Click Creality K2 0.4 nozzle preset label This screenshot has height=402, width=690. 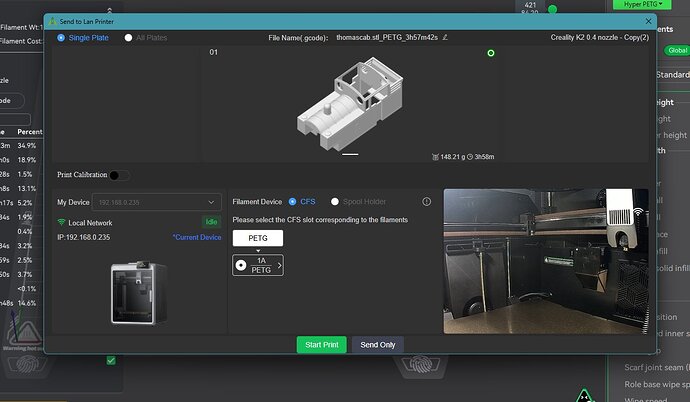point(599,37)
